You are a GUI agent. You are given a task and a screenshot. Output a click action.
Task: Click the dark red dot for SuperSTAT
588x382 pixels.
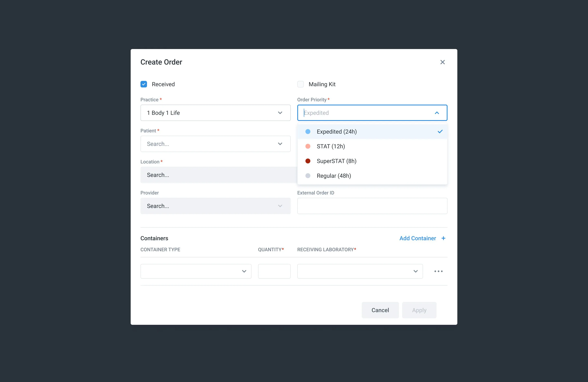[x=308, y=161]
